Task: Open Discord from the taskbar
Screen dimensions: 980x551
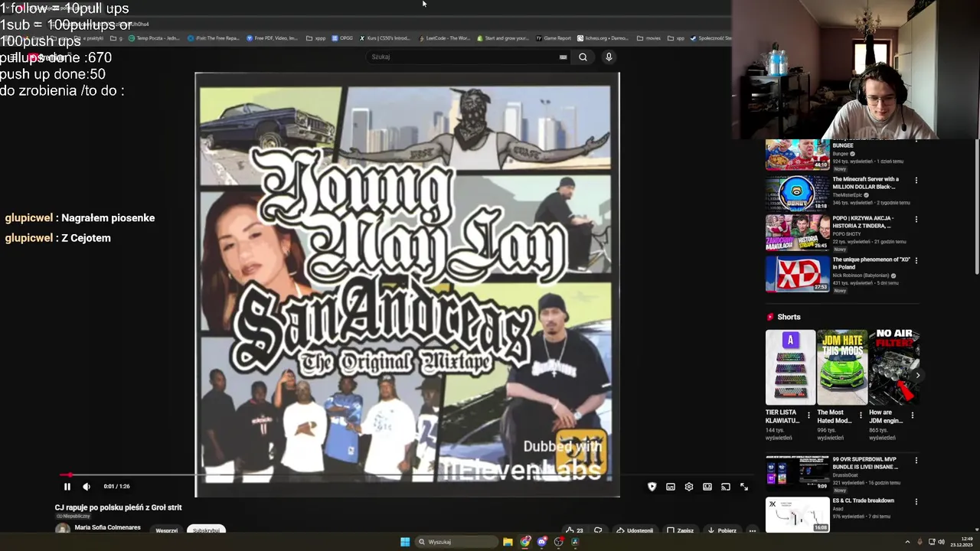Action: point(542,542)
